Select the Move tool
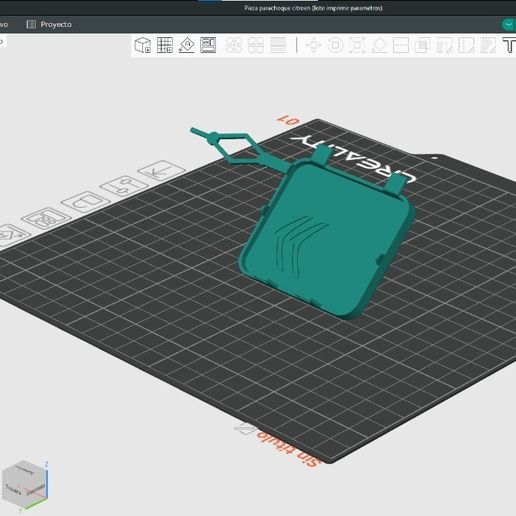Screen dimensions: 516x516 pos(313,45)
